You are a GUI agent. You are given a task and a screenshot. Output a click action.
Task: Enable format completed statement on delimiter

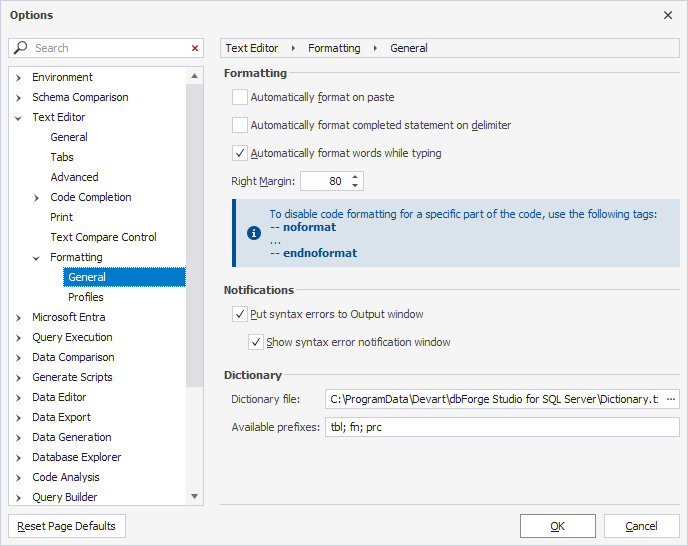[240, 125]
